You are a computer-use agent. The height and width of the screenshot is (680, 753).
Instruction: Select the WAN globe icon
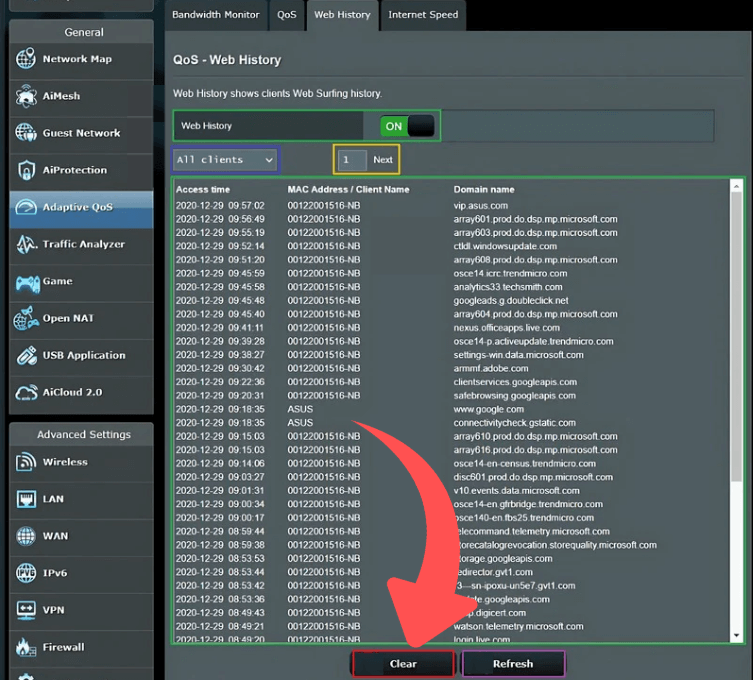click(25, 536)
